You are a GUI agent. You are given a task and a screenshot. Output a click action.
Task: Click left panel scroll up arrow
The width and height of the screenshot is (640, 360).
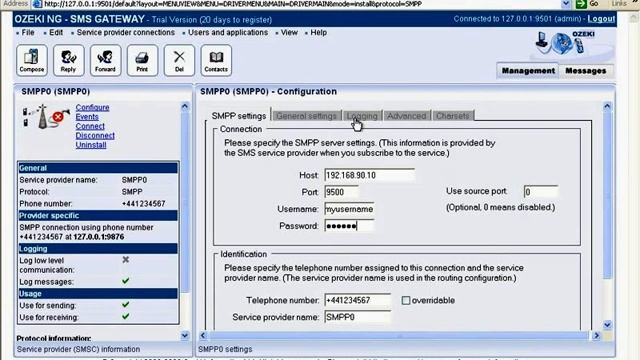184,107
